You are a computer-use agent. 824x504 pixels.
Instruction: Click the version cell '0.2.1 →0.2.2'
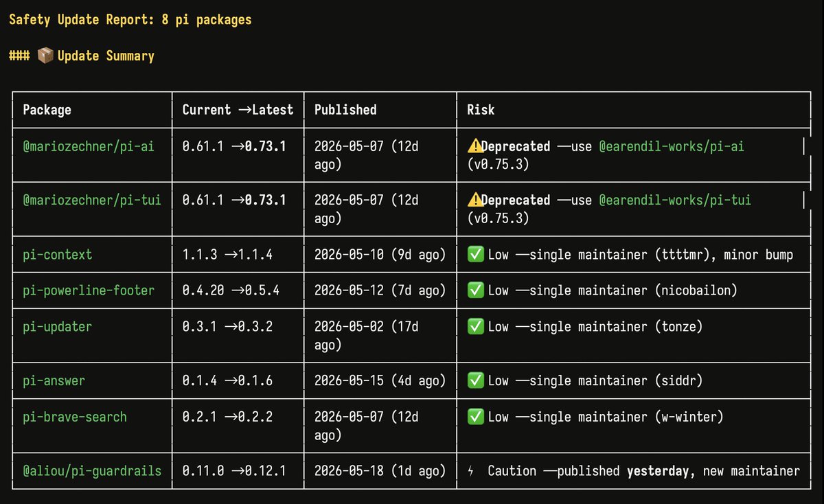point(227,417)
